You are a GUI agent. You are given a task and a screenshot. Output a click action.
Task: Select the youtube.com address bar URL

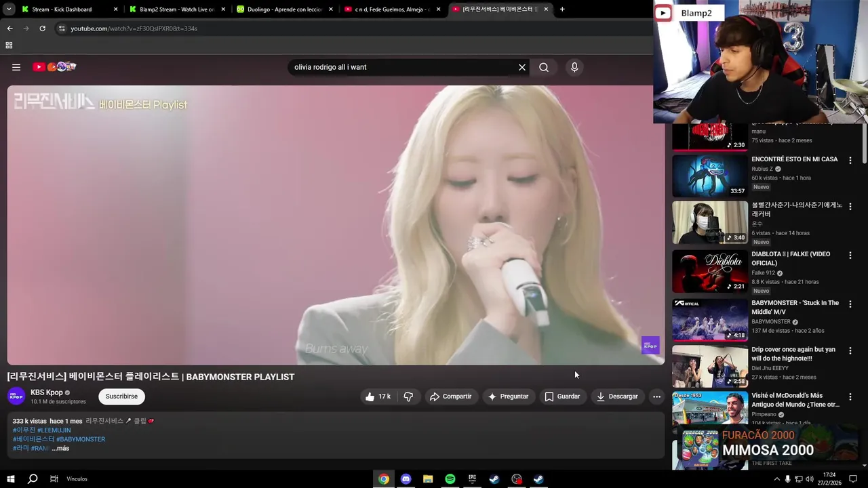click(x=134, y=28)
